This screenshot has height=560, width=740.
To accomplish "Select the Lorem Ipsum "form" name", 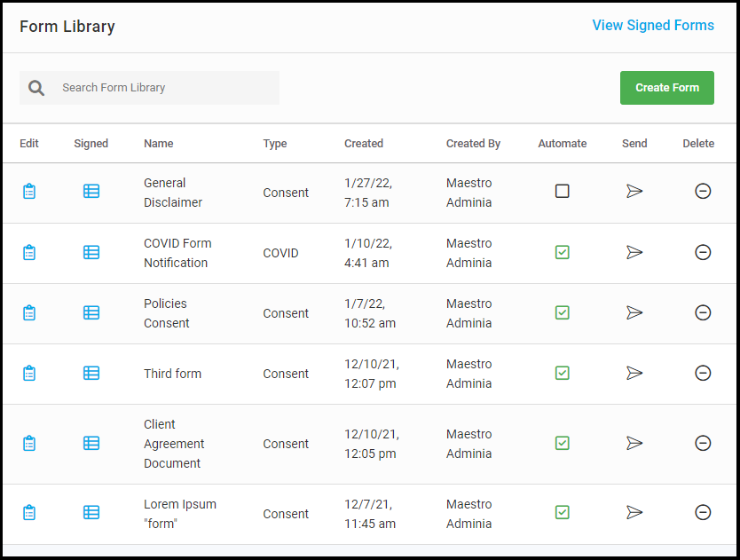I will pos(180,514).
